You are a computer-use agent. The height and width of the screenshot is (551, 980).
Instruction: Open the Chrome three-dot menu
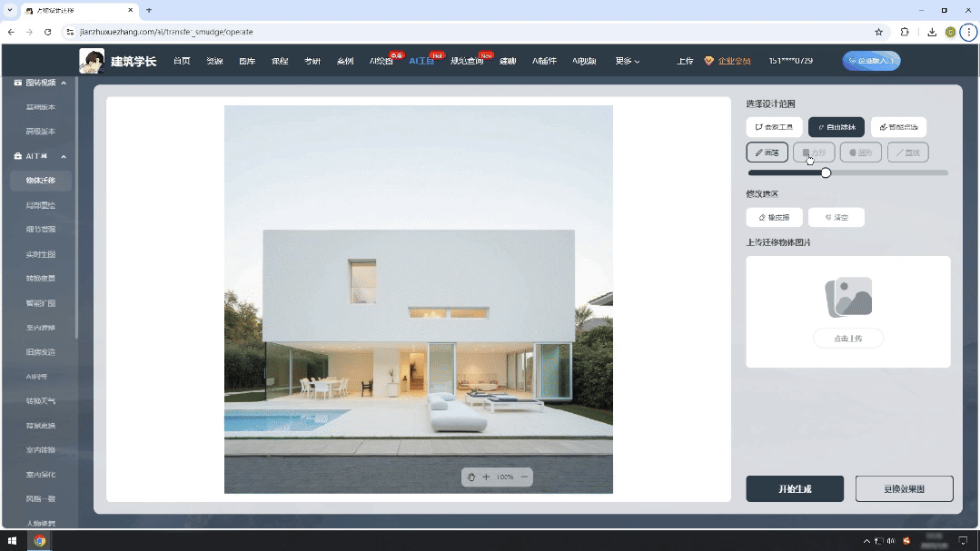969,32
